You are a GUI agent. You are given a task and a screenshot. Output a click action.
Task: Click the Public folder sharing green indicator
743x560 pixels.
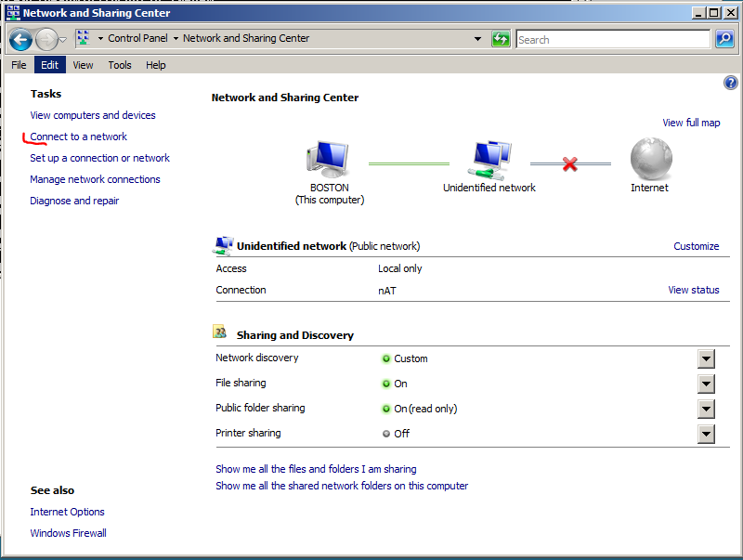click(386, 409)
